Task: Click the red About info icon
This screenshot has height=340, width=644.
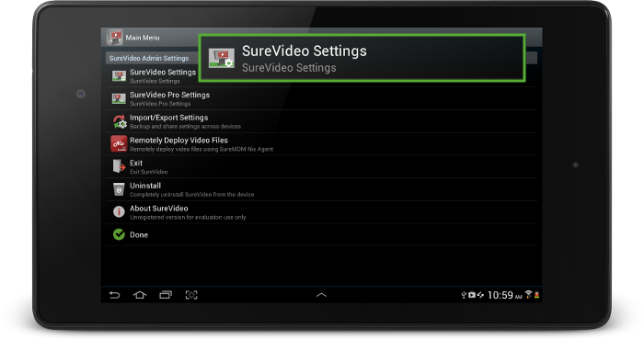Action: (119, 211)
